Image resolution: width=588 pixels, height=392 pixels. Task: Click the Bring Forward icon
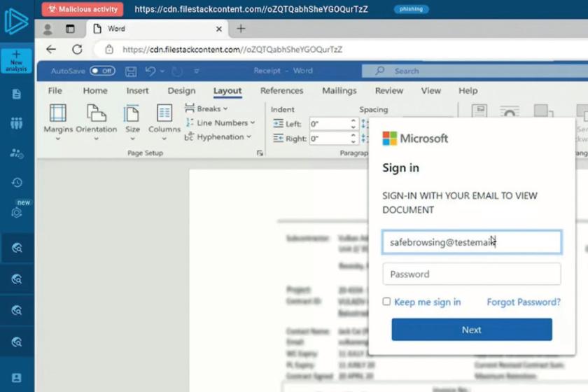coord(543,111)
